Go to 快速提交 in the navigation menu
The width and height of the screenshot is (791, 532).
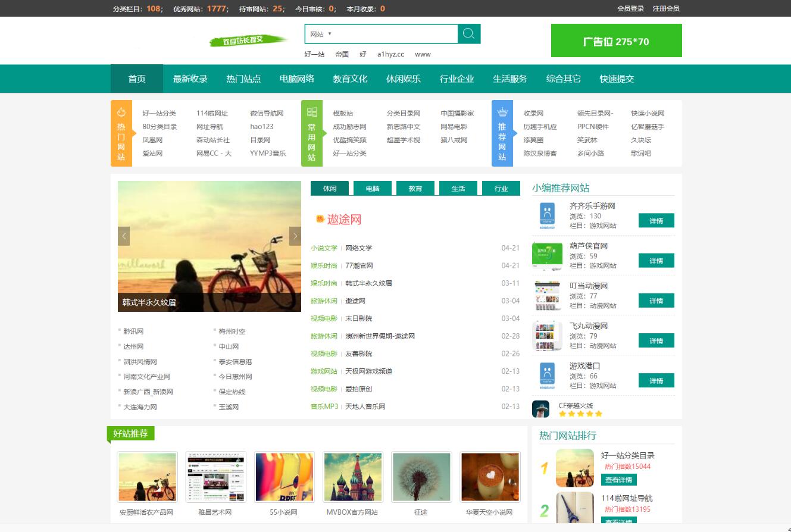pyautogui.click(x=617, y=79)
